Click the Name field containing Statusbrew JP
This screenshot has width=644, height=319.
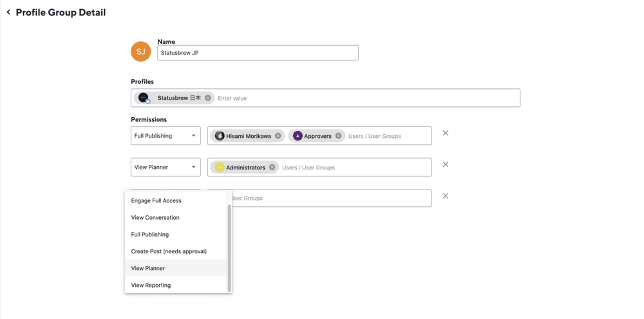tap(258, 53)
